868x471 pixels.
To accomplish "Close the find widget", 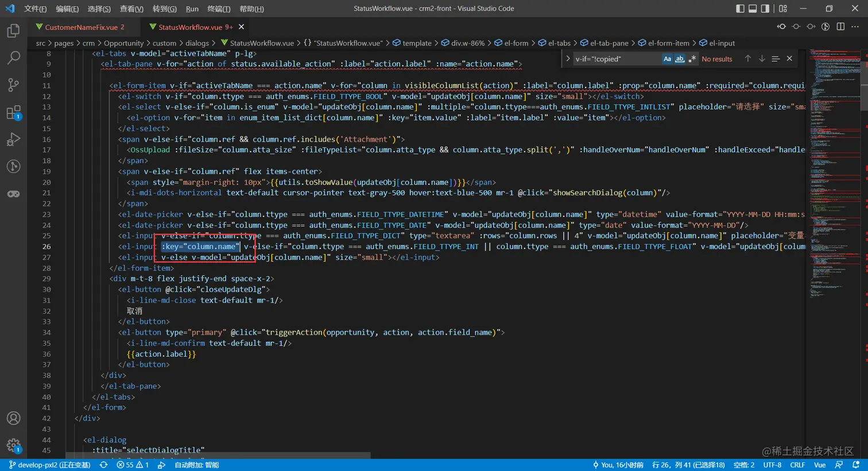I will point(789,59).
